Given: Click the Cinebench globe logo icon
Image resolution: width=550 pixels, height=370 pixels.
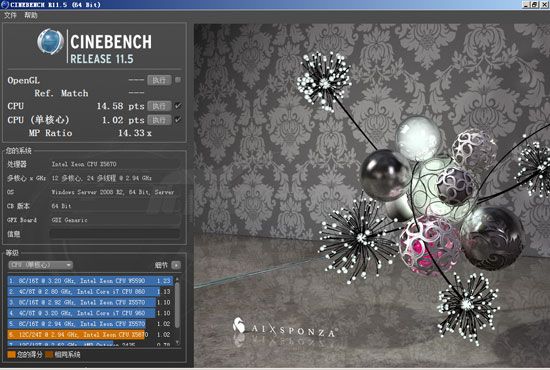Looking at the screenshot, I should coord(51,42).
